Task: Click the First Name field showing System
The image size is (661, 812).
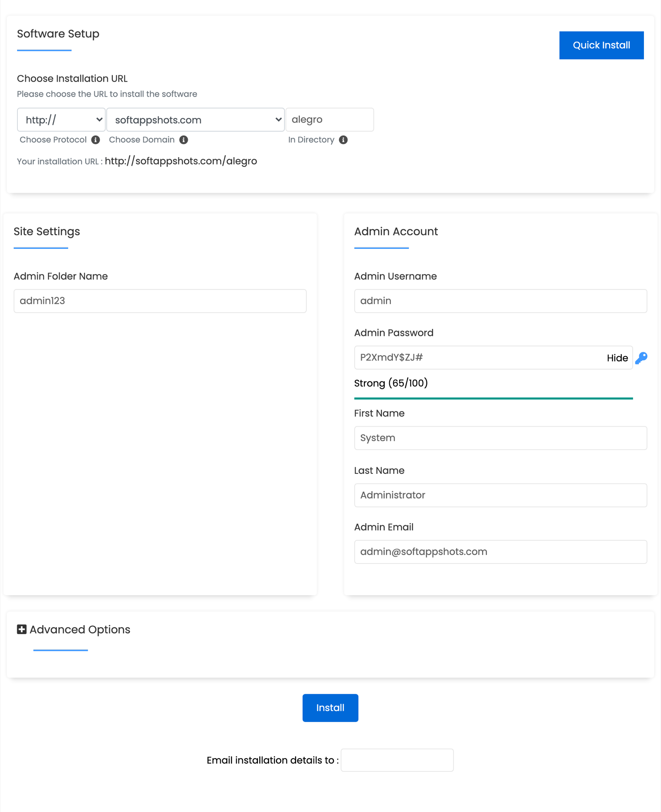Action: coord(500,438)
